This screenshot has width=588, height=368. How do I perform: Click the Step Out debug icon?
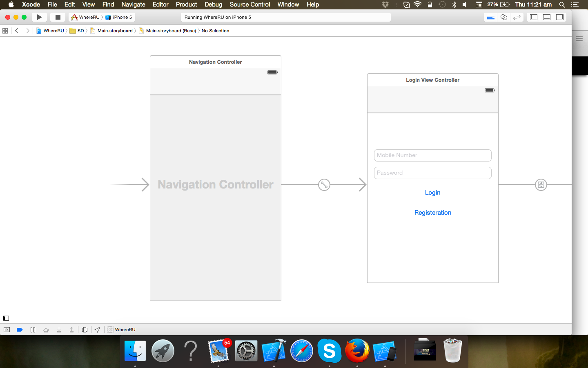tap(72, 330)
